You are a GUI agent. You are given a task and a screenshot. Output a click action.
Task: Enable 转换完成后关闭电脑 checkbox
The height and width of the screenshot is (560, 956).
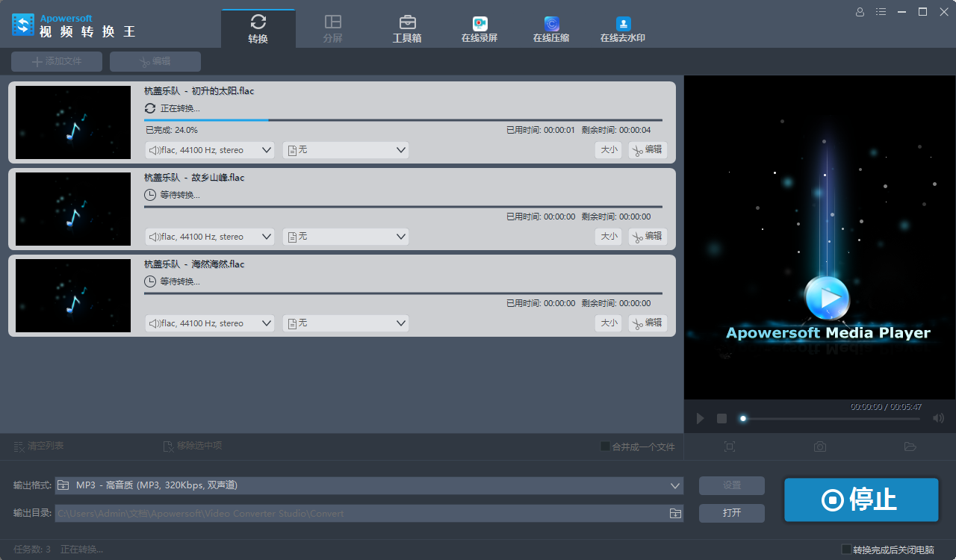pos(846,549)
